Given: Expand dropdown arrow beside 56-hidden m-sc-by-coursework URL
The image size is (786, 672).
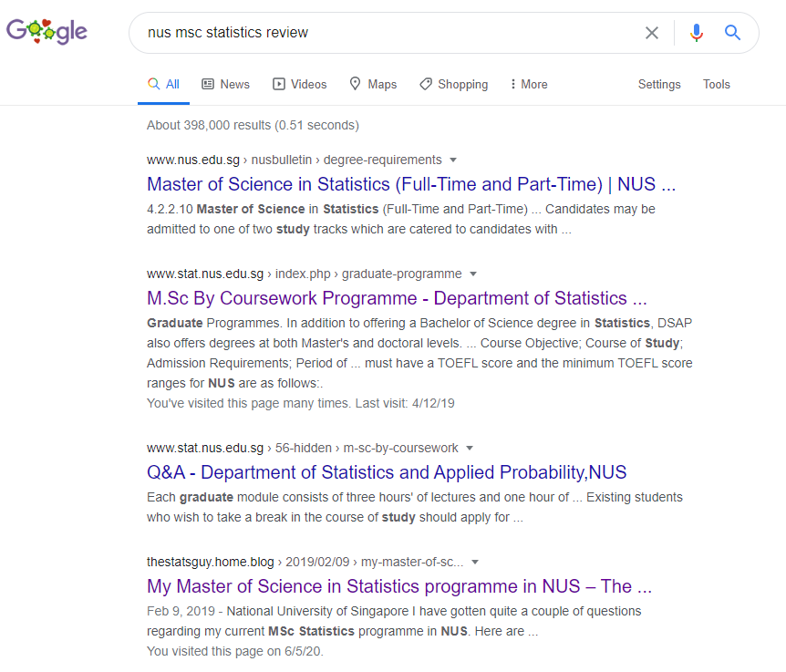Looking at the screenshot, I should (x=470, y=448).
